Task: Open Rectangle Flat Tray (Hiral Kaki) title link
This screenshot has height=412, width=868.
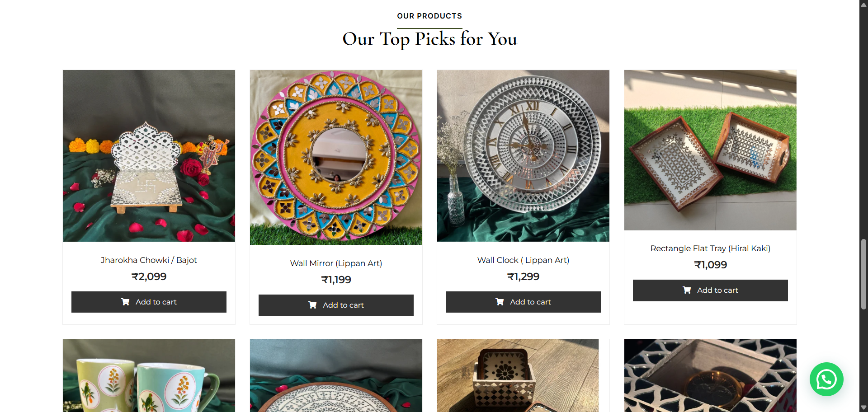Action: pos(710,248)
